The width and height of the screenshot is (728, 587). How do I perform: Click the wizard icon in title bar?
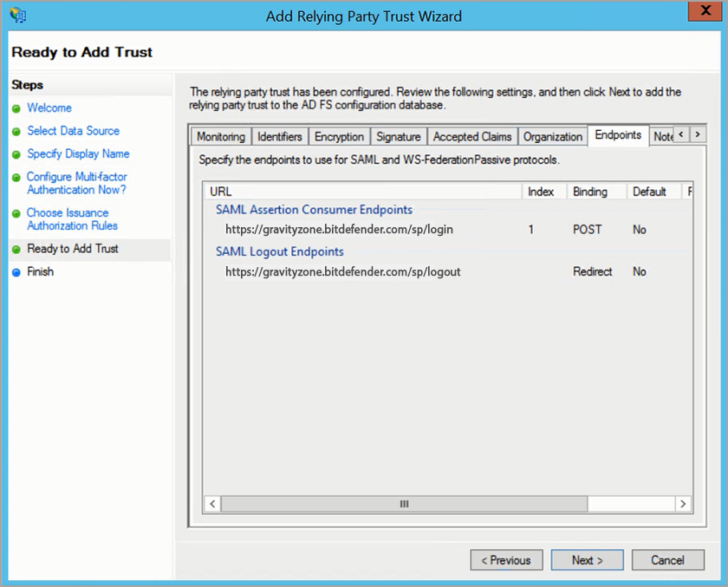coord(16,16)
